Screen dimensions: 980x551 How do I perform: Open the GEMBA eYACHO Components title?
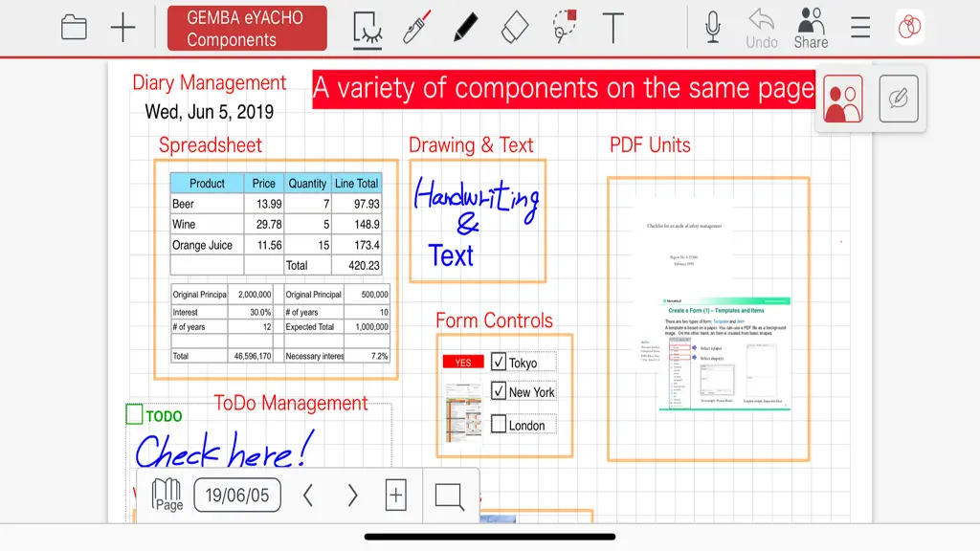click(x=247, y=28)
